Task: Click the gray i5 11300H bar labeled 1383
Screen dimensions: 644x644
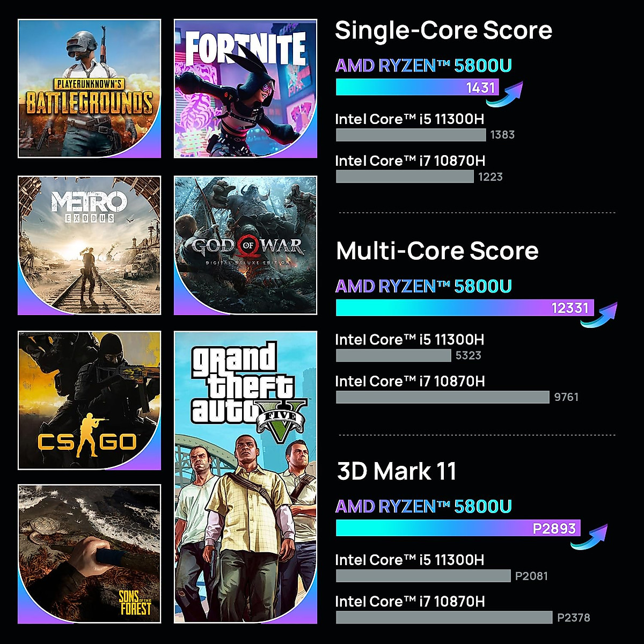Action: [411, 135]
